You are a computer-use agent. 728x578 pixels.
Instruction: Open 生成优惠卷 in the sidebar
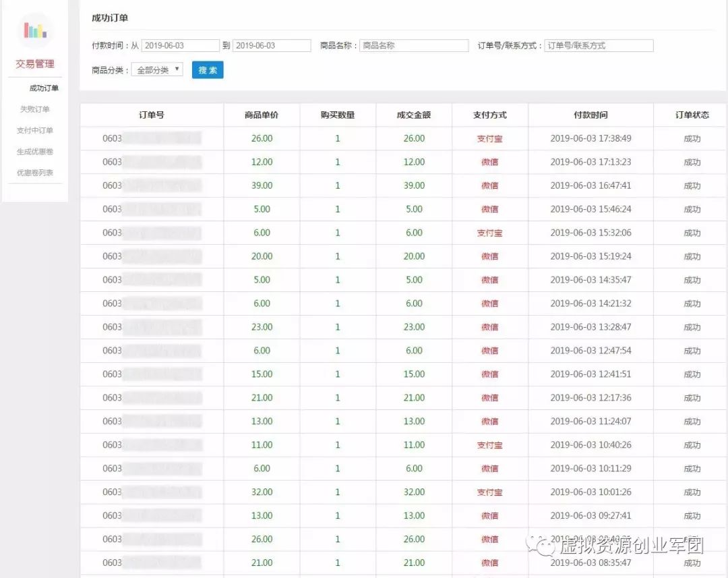[34, 151]
